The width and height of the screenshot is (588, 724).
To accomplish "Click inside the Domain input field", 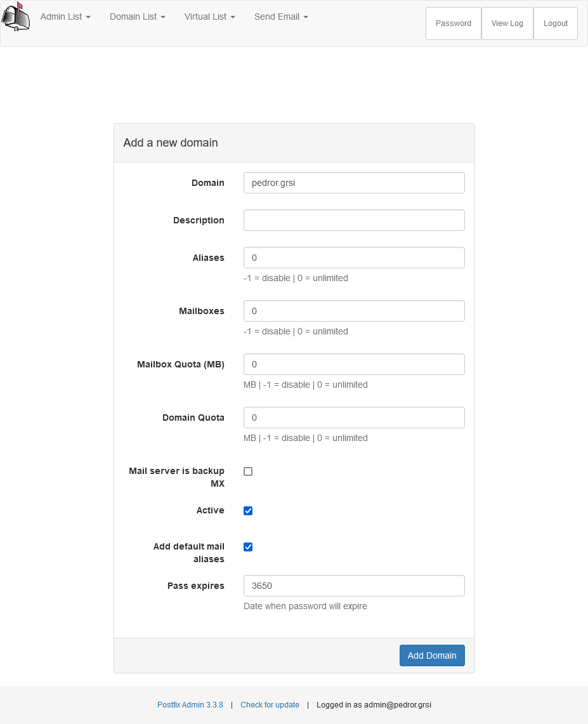I will (353, 182).
